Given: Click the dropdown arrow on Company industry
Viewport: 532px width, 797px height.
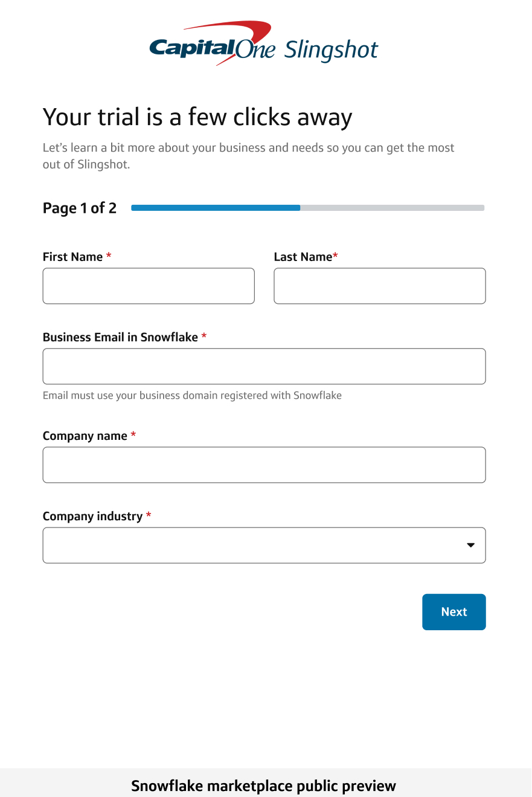Looking at the screenshot, I should coord(470,545).
